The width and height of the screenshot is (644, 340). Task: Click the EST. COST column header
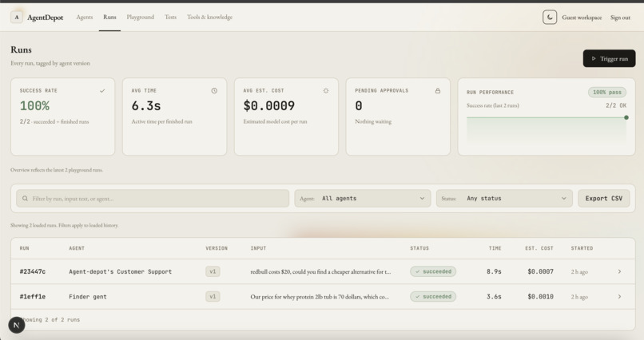click(x=539, y=248)
